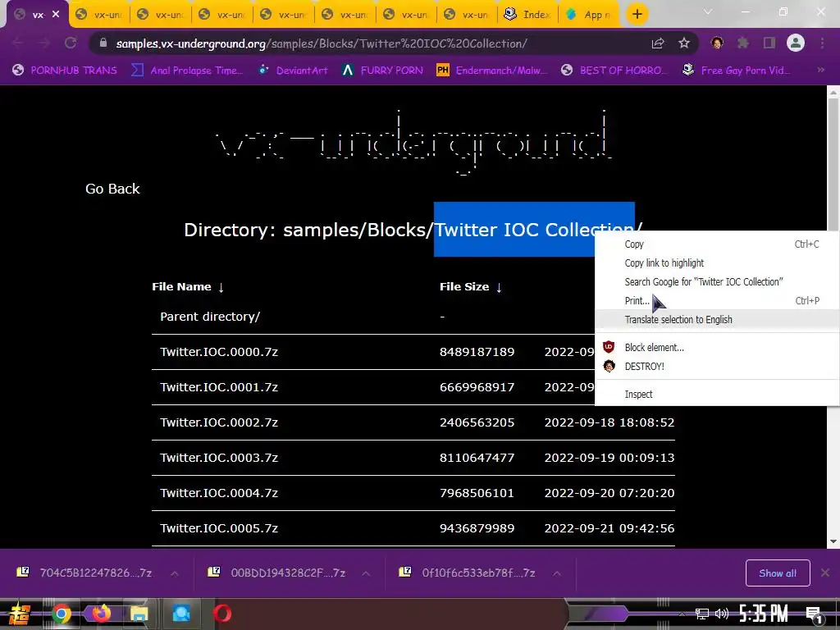Open notification center icon
The image size is (840, 630).
click(x=813, y=615)
